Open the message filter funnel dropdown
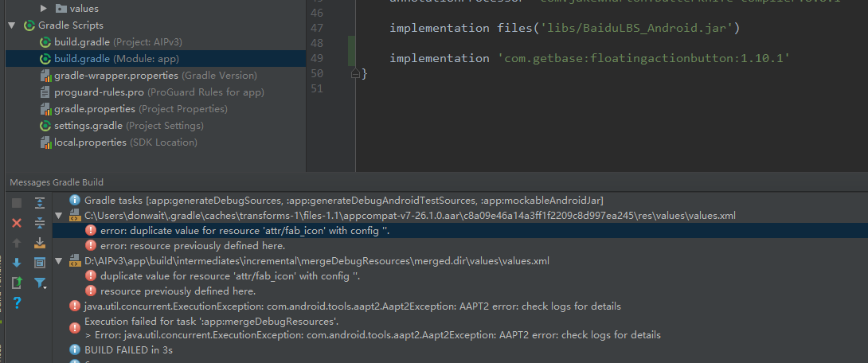The width and height of the screenshot is (868, 363). coord(41,283)
